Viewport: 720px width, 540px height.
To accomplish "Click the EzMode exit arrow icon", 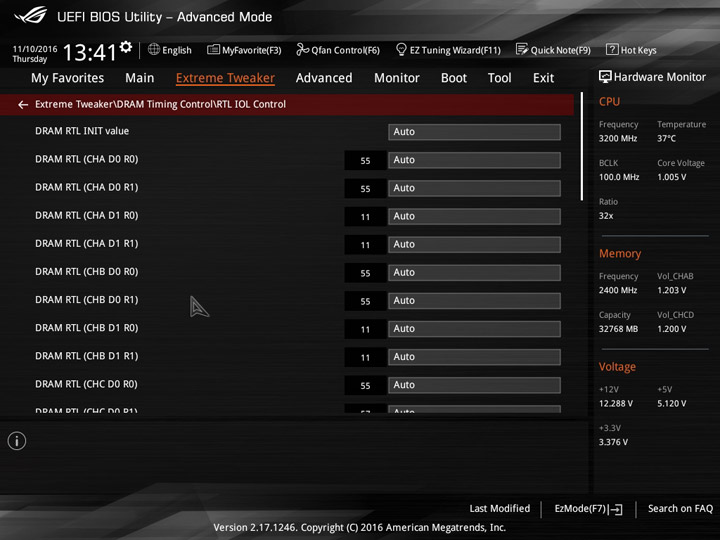I will pos(615,509).
